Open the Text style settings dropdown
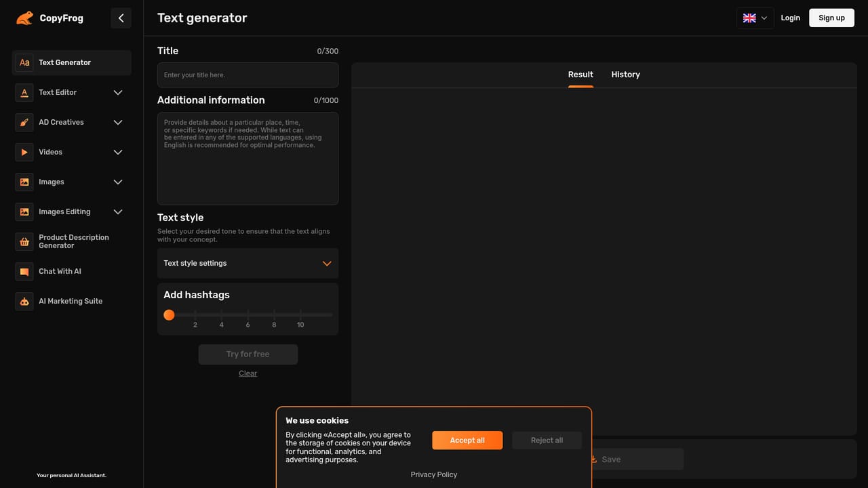Image resolution: width=868 pixels, height=488 pixels. 248,263
